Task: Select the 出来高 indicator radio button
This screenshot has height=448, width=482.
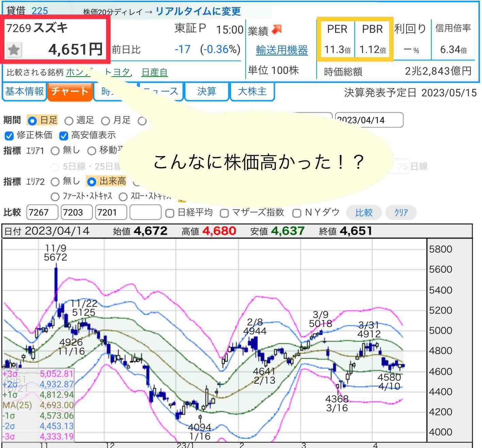Action: pyautogui.click(x=91, y=182)
